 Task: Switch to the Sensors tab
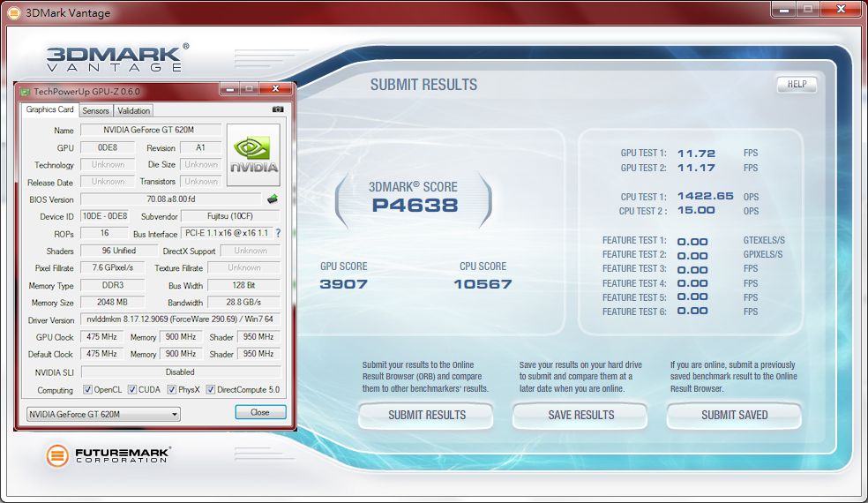[95, 110]
